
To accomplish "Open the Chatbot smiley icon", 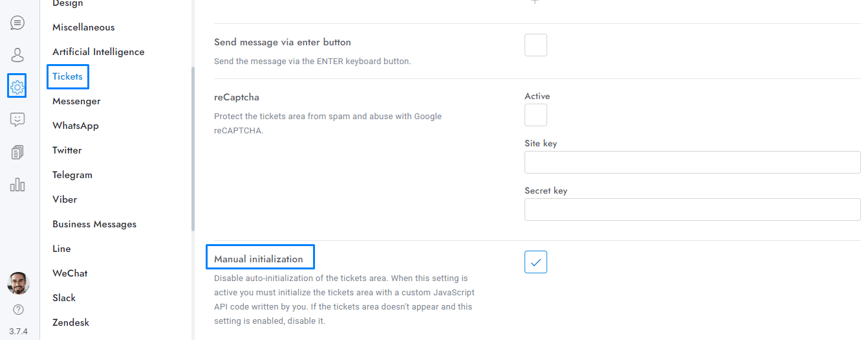I will pyautogui.click(x=17, y=119).
